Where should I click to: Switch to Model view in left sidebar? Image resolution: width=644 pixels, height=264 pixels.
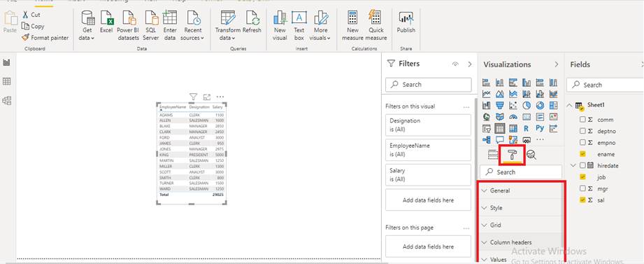(x=6, y=100)
